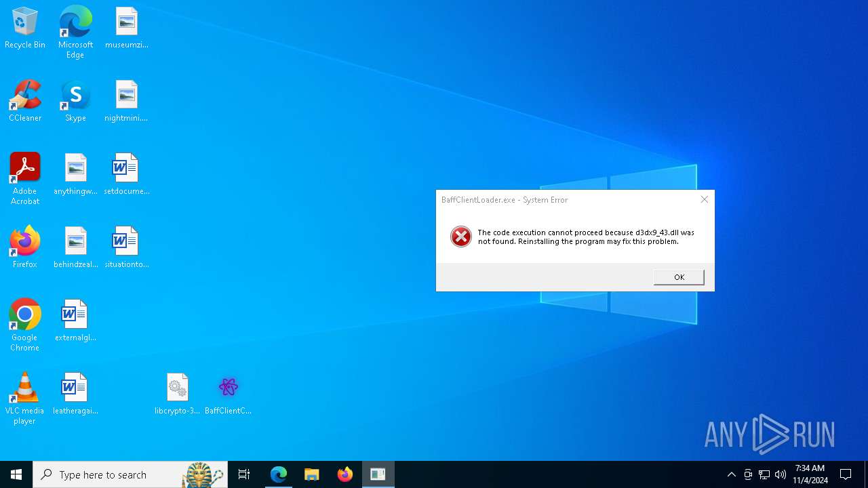Select the museumzi image file on desktop
Image resolution: width=868 pixels, height=488 pixels.
tap(127, 28)
